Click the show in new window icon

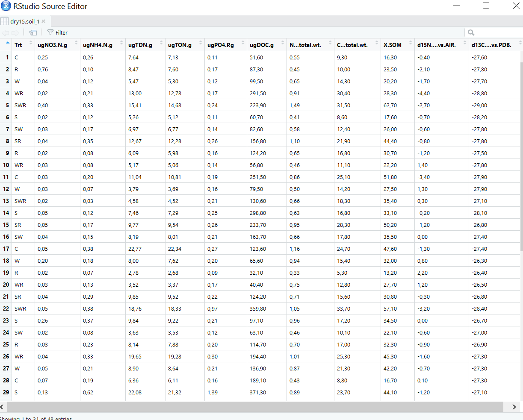coord(33,32)
